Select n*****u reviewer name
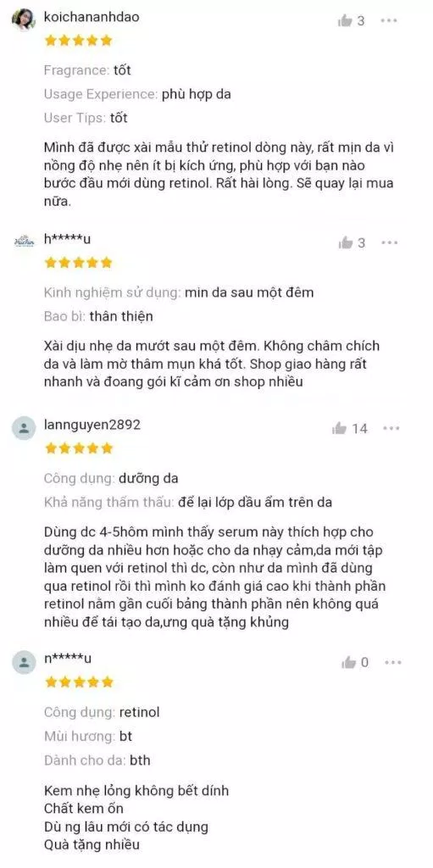Viewport: 433px width, 868px height. 68,658
